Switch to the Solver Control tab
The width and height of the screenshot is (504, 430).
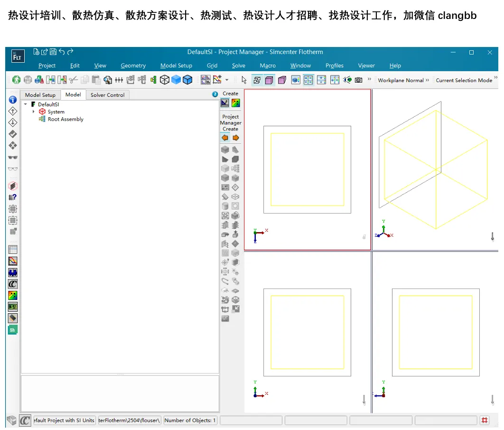click(107, 95)
